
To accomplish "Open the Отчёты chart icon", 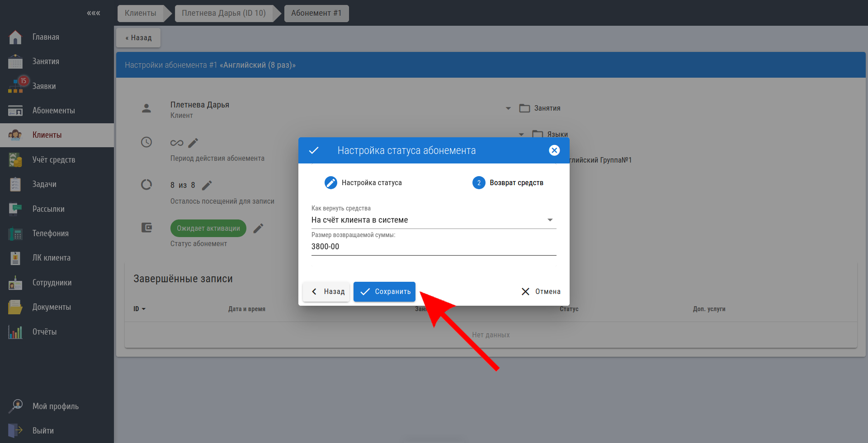I will click(15, 332).
